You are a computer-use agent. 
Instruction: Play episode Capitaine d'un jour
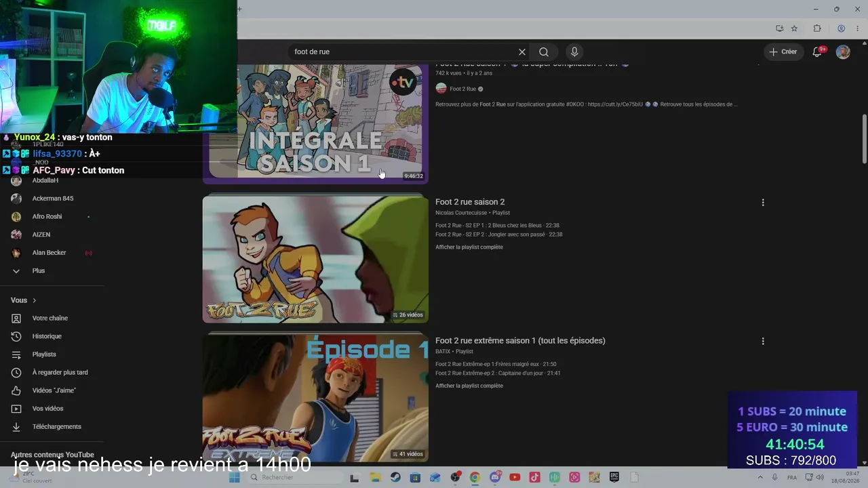point(498,373)
